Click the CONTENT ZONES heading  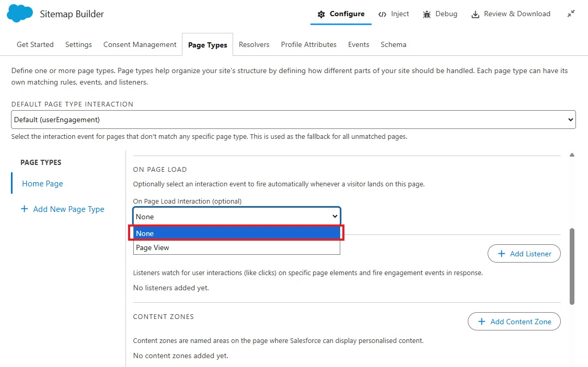(164, 317)
